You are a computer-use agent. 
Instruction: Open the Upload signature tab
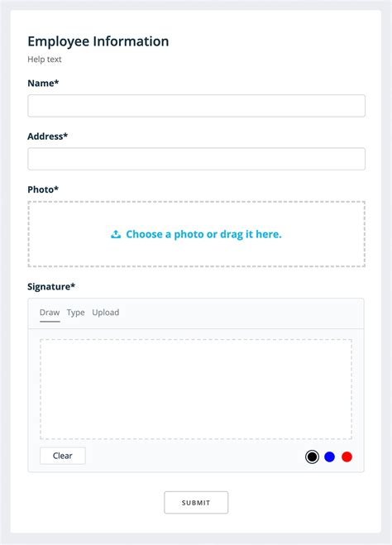point(106,313)
